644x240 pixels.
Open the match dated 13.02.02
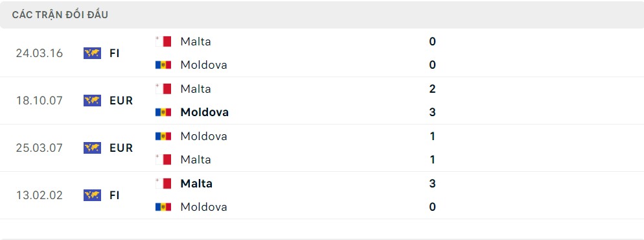(x=322, y=195)
